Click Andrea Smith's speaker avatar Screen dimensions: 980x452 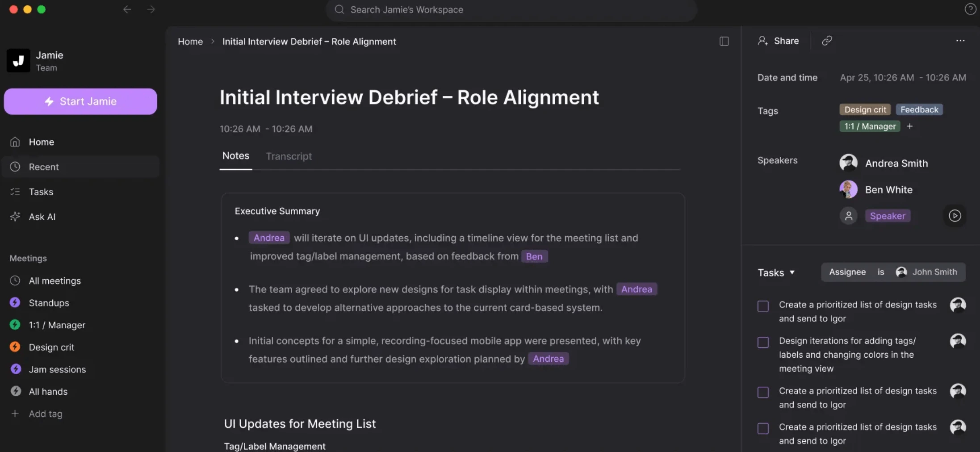click(848, 163)
